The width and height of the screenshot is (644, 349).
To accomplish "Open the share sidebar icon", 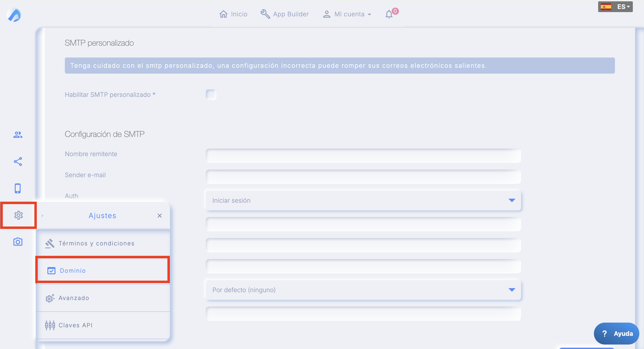I will (18, 161).
